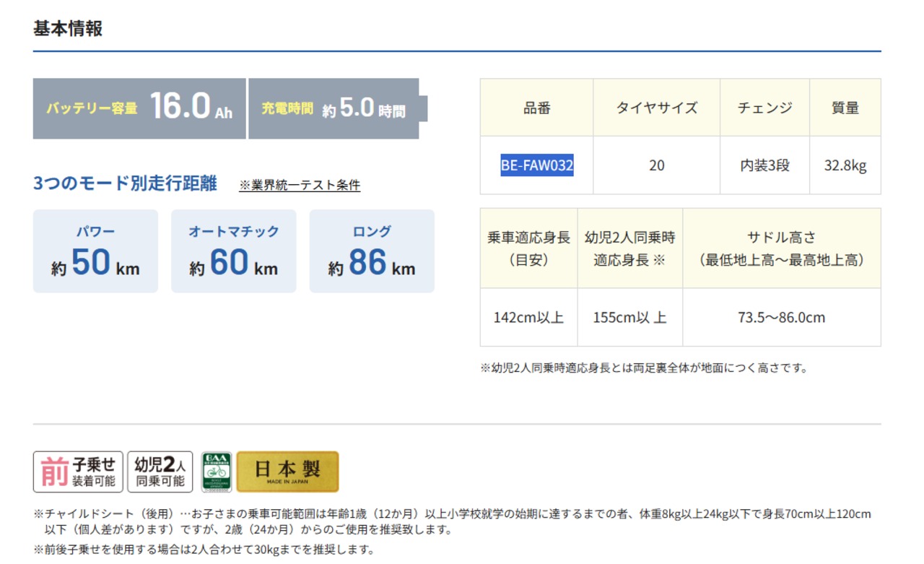Click the バッテリー容量 16.0Ah battery panel
The width and height of the screenshot is (924, 564).
click(139, 108)
